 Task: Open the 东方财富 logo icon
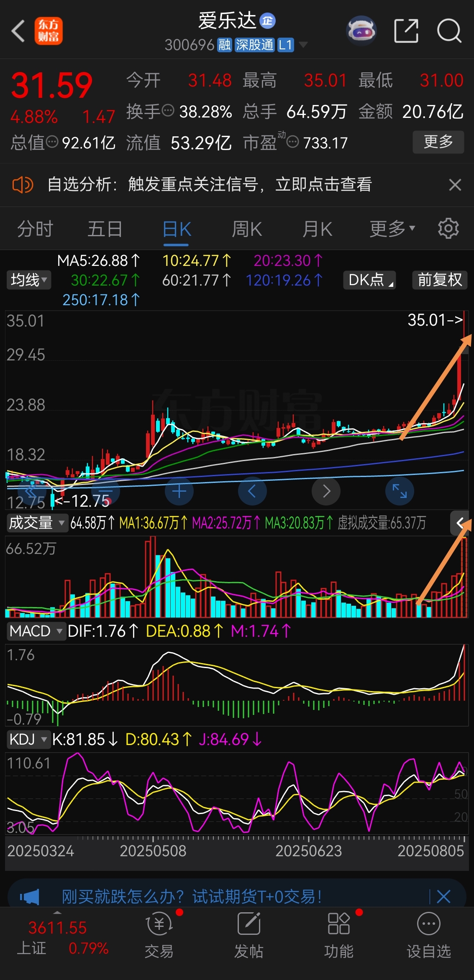click(x=49, y=31)
